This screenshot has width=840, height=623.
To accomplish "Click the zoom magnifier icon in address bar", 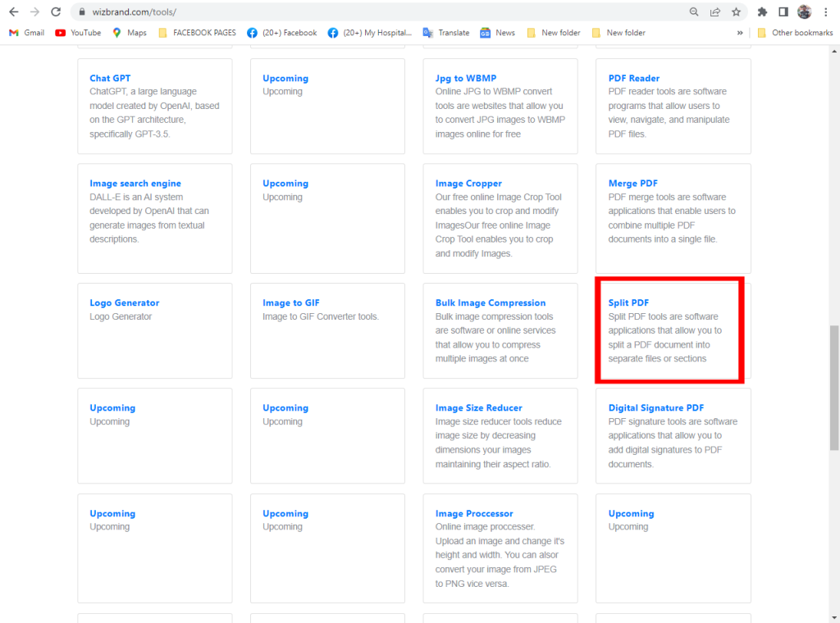I will pyautogui.click(x=694, y=12).
